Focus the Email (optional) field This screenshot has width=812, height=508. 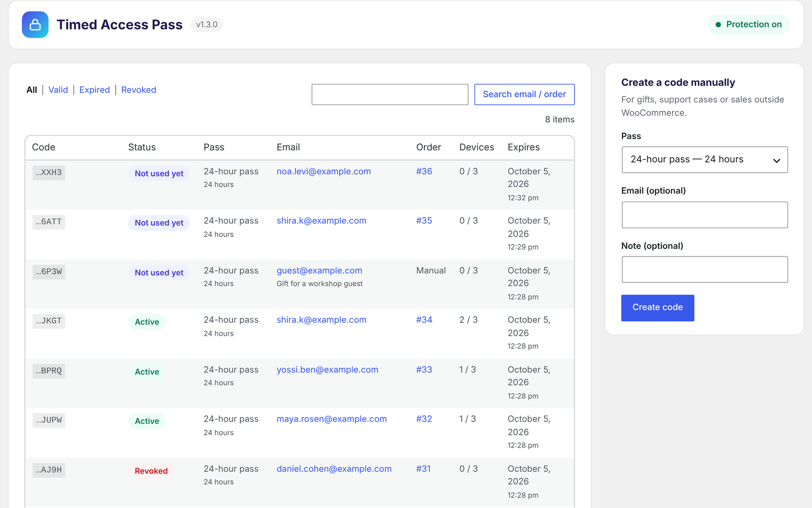coord(704,215)
